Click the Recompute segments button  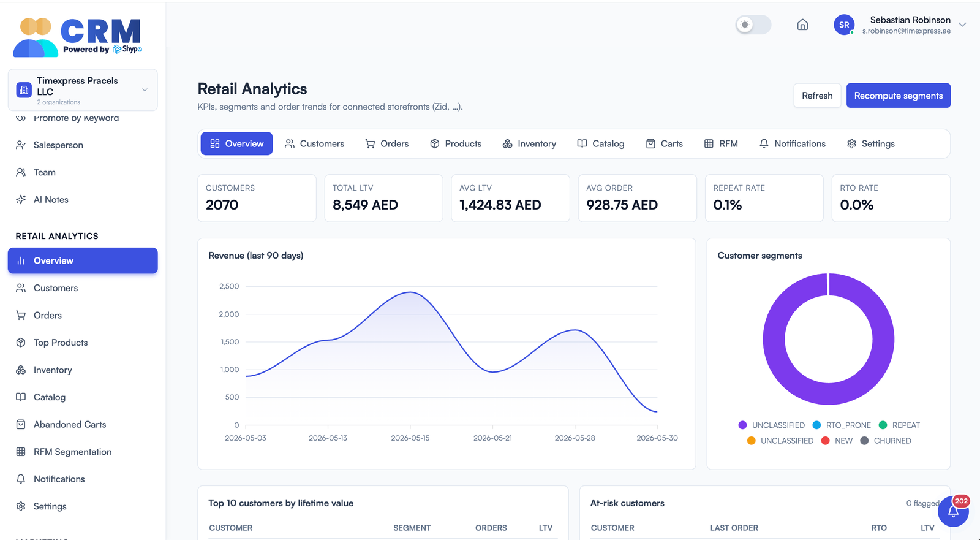pyautogui.click(x=899, y=96)
